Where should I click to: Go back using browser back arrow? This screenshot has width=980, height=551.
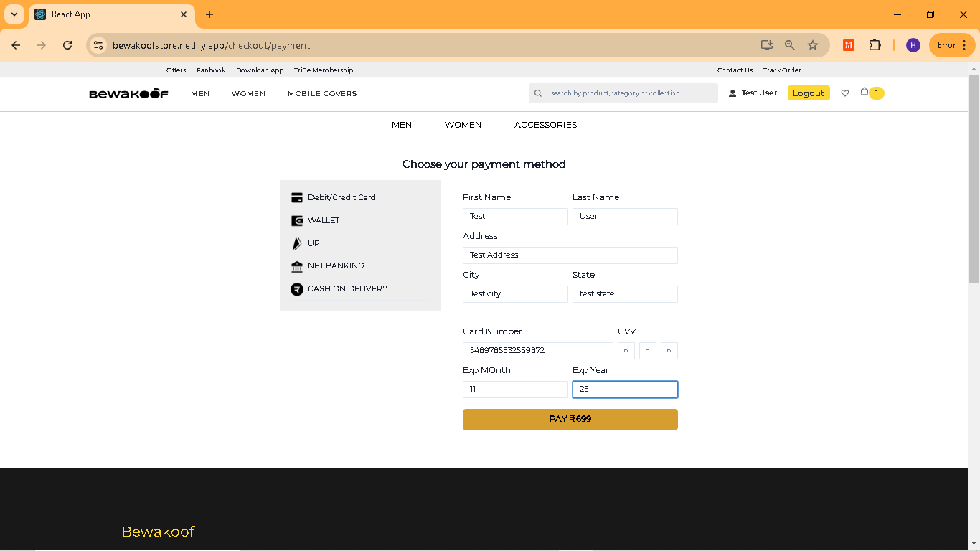pos(16,45)
